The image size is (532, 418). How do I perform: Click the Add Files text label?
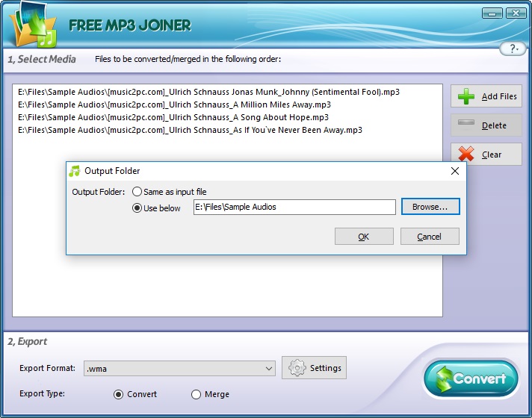499,96
